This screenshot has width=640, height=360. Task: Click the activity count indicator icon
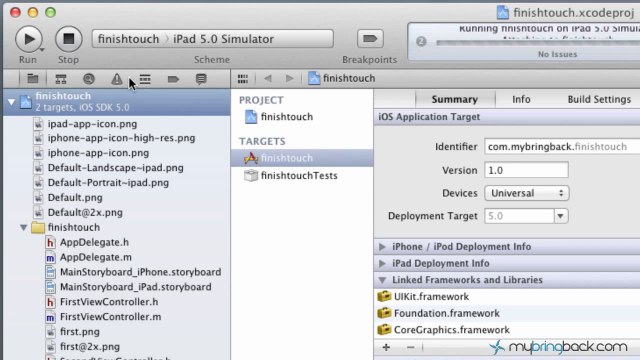[x=421, y=41]
